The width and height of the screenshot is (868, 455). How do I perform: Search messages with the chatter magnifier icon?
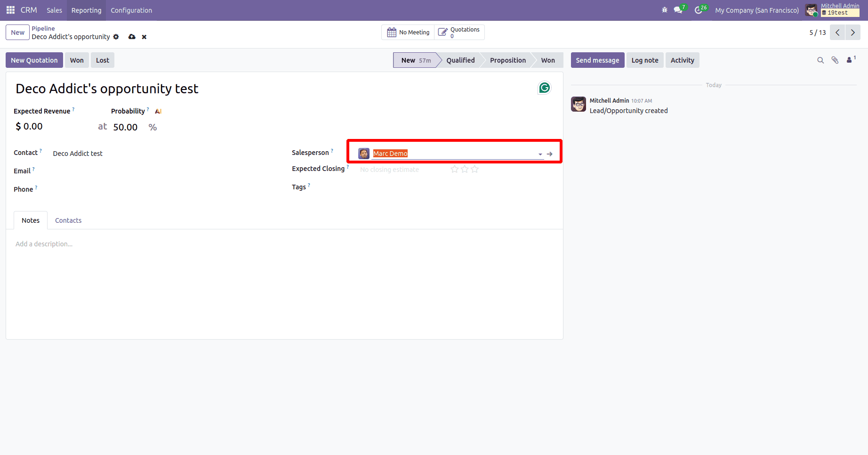coord(820,60)
